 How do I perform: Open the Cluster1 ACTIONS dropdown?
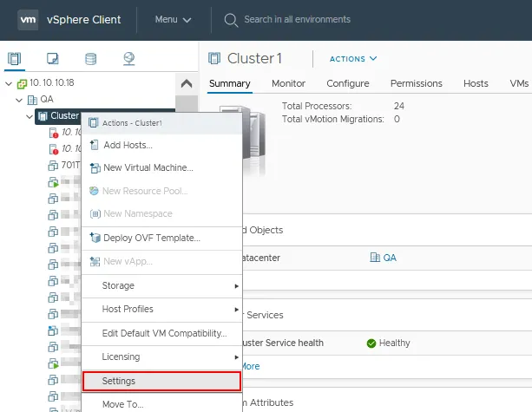tap(353, 59)
